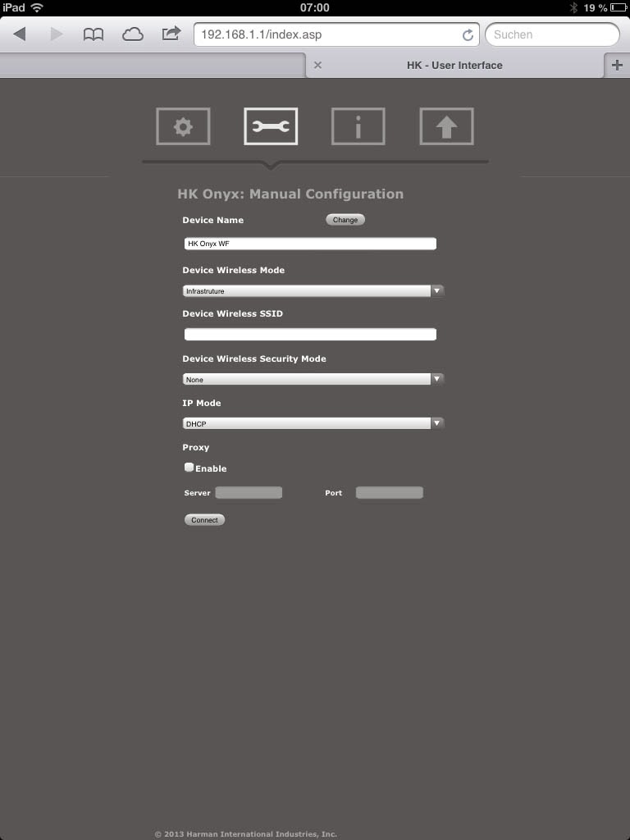Click the Enable label next to checkbox

click(x=211, y=468)
